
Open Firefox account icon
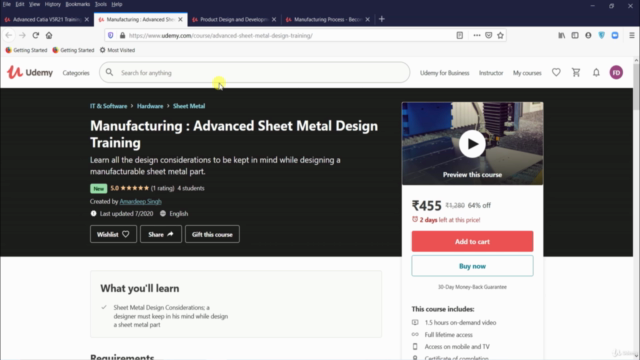(588, 36)
